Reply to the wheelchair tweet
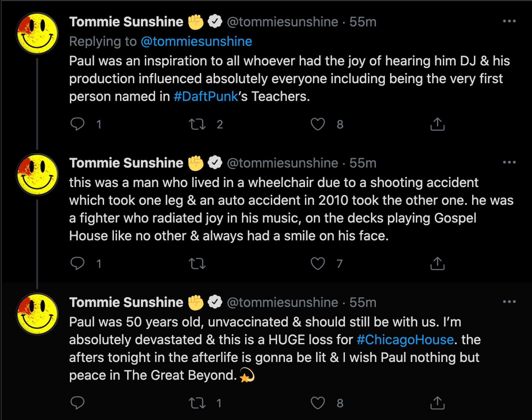The width and height of the screenshot is (532, 420). pos(77,263)
